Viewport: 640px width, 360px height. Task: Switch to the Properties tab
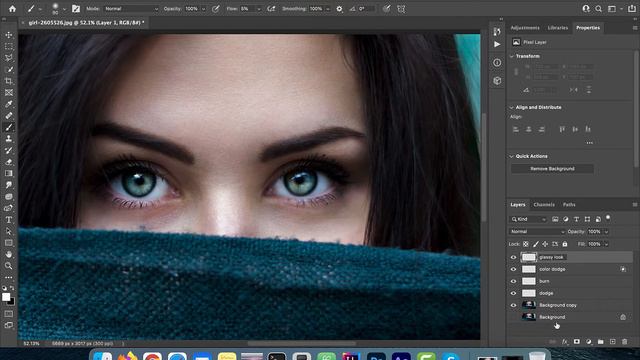click(588, 28)
